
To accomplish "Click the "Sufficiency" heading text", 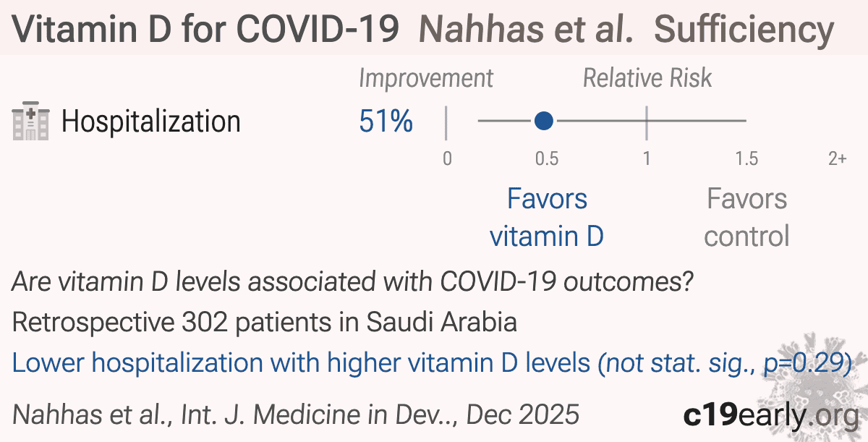I will (744, 30).
